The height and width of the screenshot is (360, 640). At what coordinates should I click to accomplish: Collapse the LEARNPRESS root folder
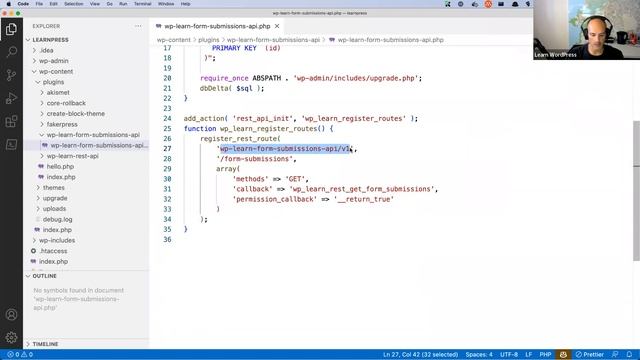coord(28,40)
